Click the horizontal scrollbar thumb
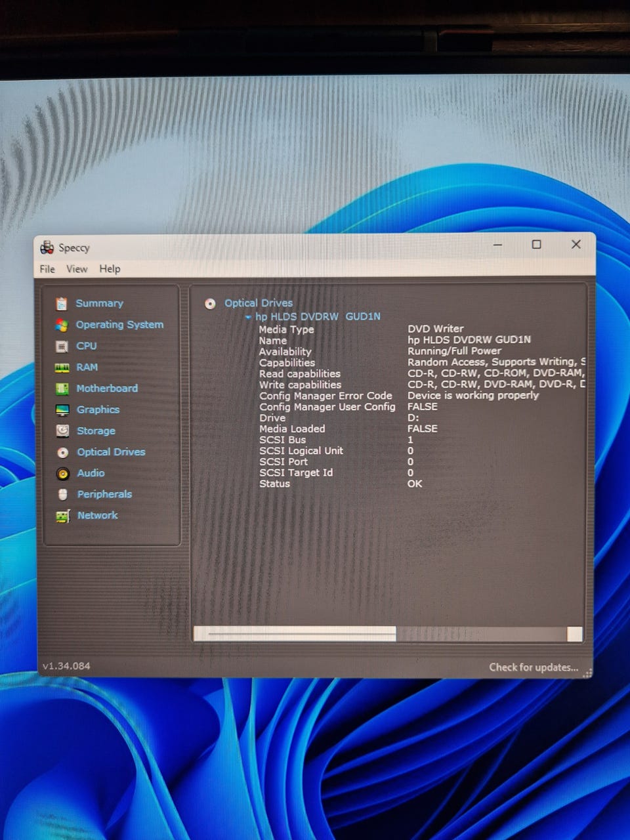The image size is (630, 840). (x=295, y=633)
